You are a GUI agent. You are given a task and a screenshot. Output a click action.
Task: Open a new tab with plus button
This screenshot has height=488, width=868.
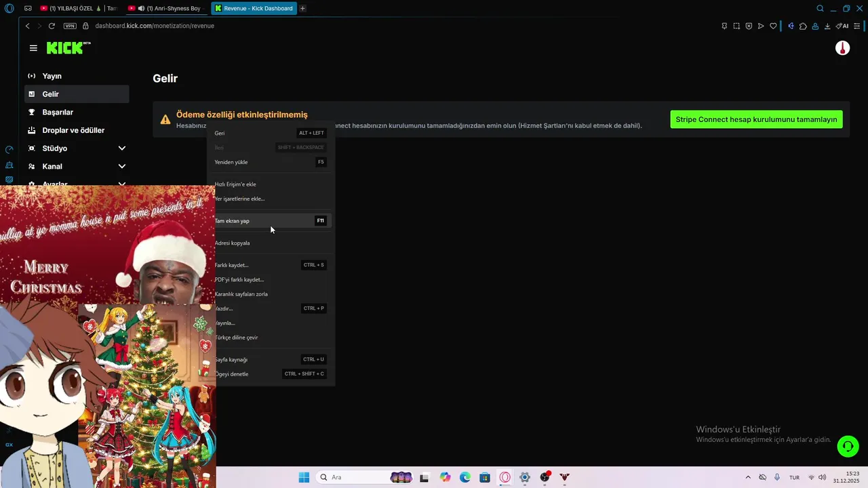tap(302, 8)
